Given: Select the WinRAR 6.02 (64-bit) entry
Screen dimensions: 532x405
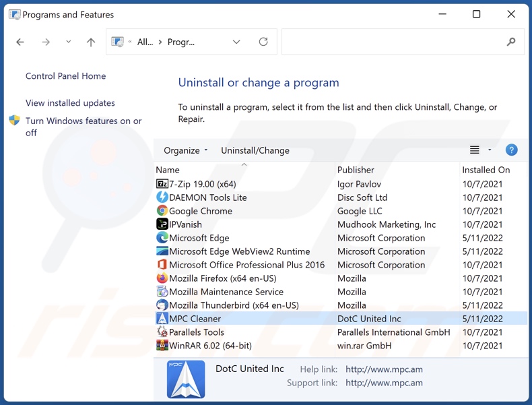Looking at the screenshot, I should point(341,345).
